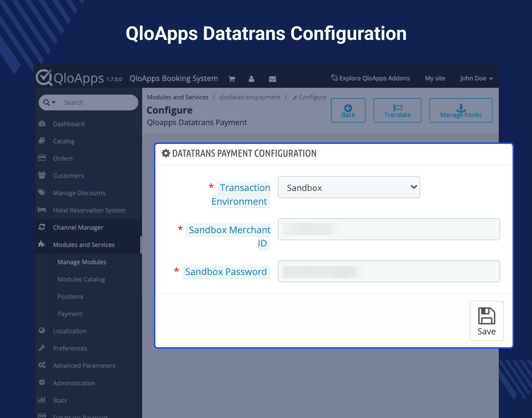
Task: Click the Manage Discounts tags icon
Action: [x=42, y=192]
